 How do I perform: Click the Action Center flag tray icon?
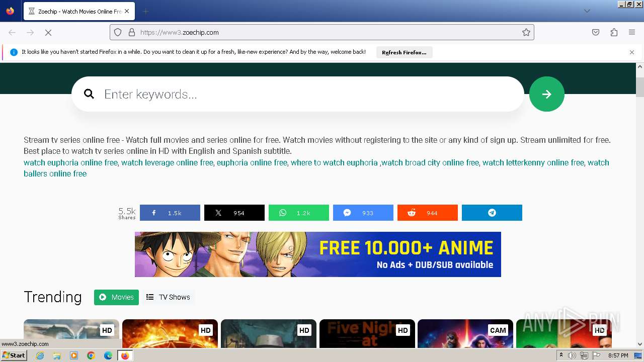pyautogui.click(x=596, y=355)
